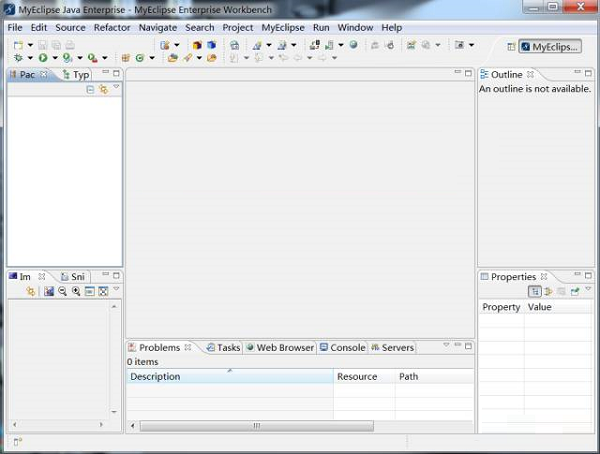Viewport: 600px width, 454px height.
Task: Click the Debug bug icon
Action: pos(18,58)
